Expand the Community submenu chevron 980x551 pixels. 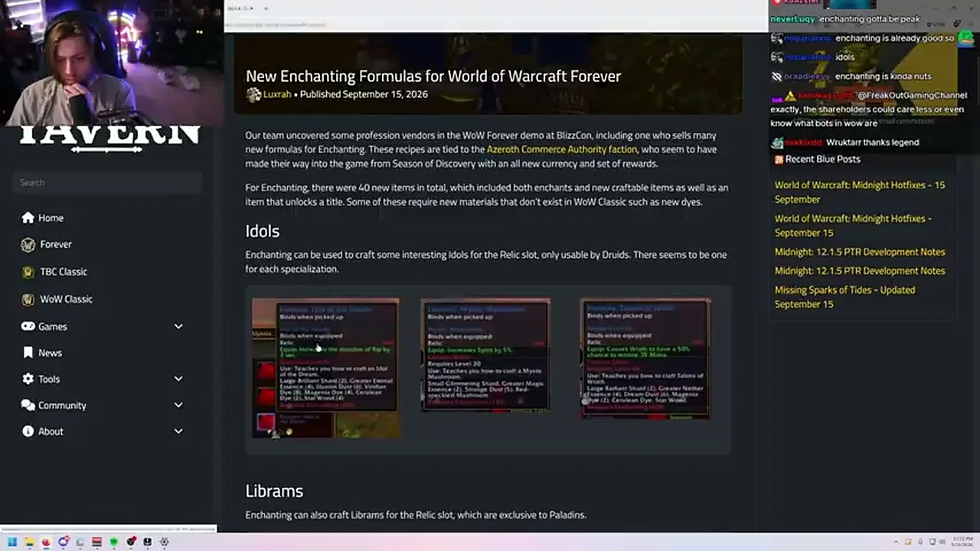[x=178, y=406]
